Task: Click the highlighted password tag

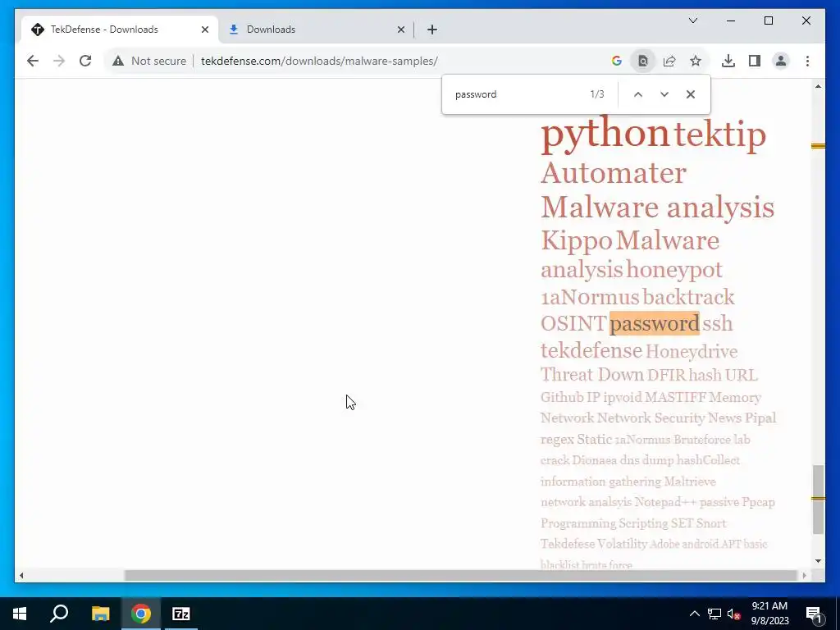Action: [654, 323]
